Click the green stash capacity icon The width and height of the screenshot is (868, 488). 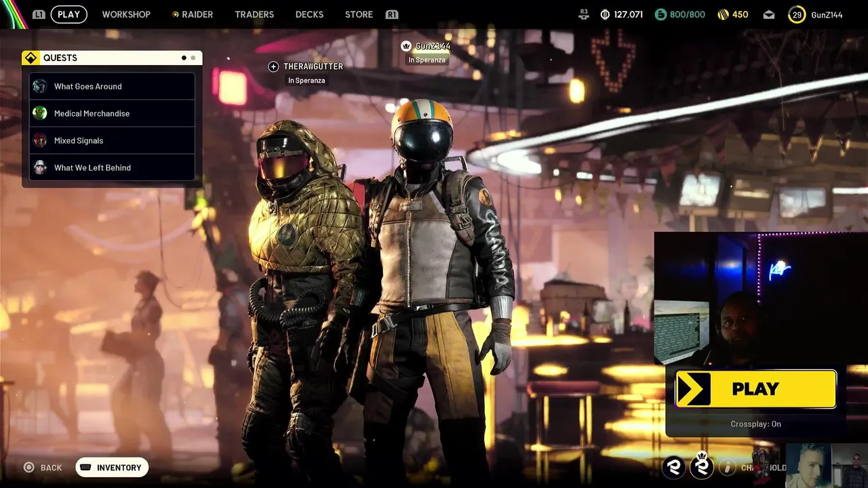tap(660, 14)
